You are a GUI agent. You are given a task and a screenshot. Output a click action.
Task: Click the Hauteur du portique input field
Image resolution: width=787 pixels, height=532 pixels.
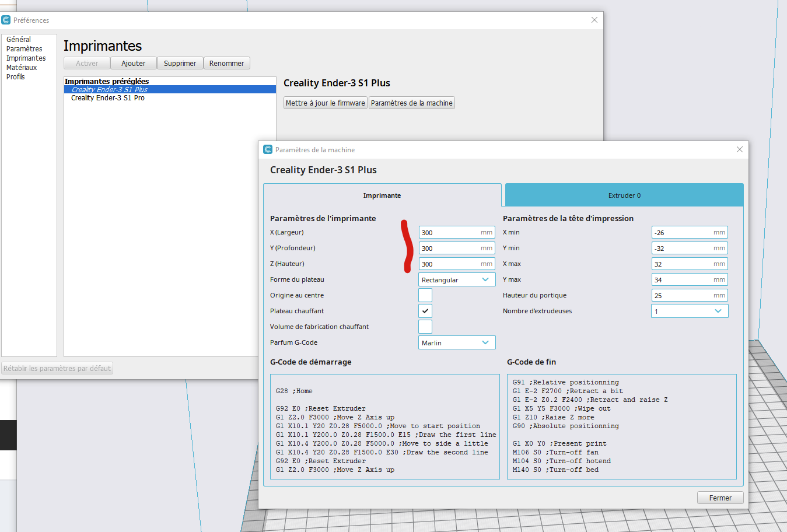690,295
